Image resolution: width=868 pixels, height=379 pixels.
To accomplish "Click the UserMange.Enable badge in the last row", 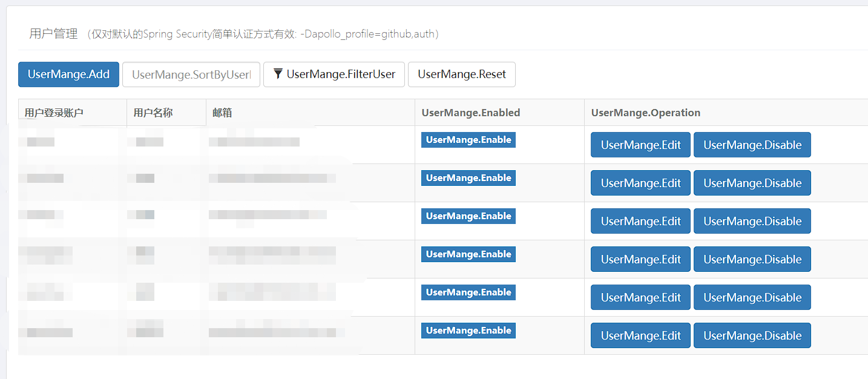I will pos(469,331).
